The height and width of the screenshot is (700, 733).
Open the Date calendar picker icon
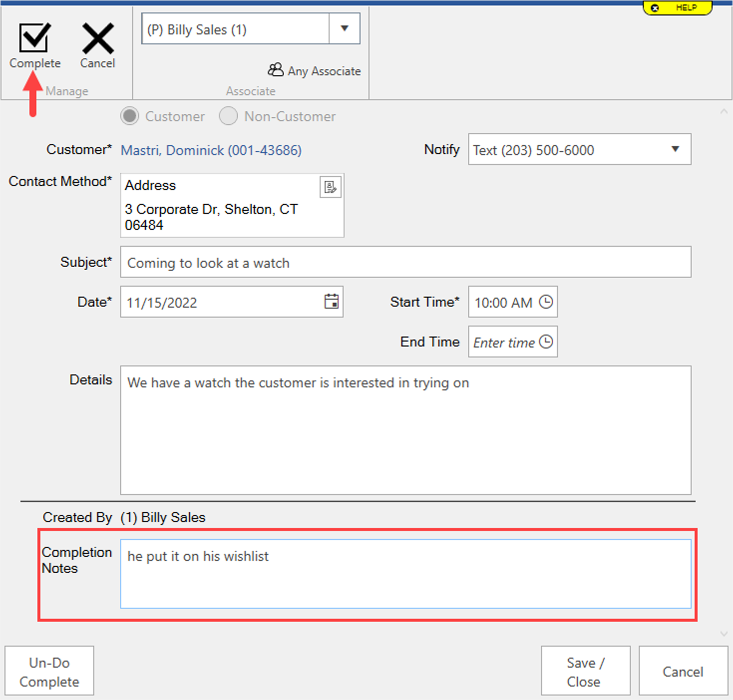coord(332,301)
